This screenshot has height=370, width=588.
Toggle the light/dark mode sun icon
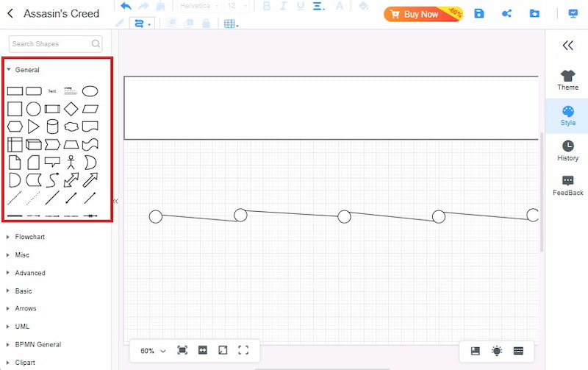(x=497, y=351)
